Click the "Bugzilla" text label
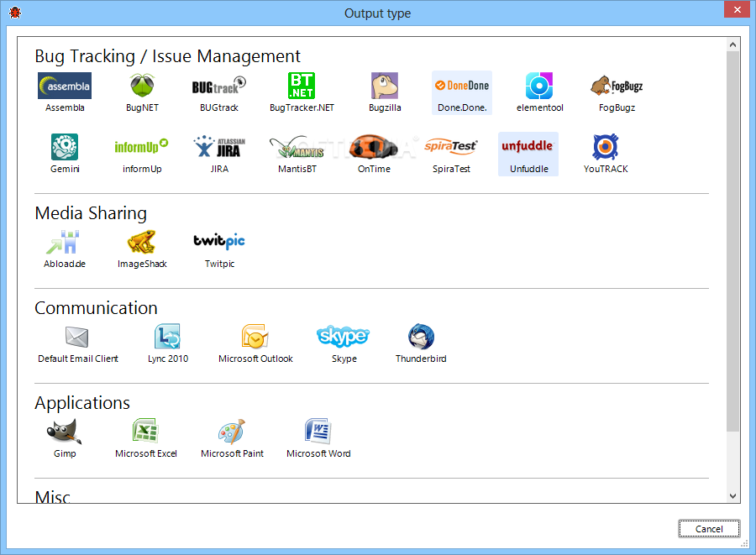Viewport: 756px width, 555px height. [x=385, y=107]
